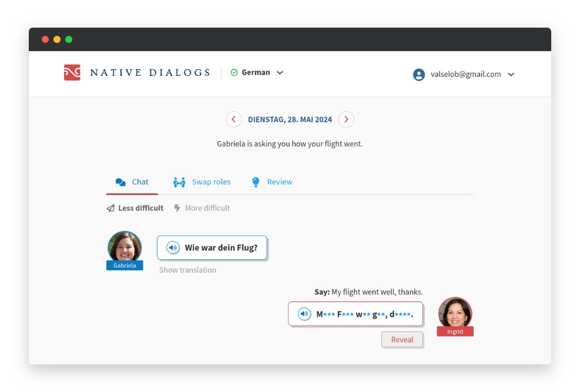
Task: Click the Swap roles people icon
Action: tap(179, 182)
